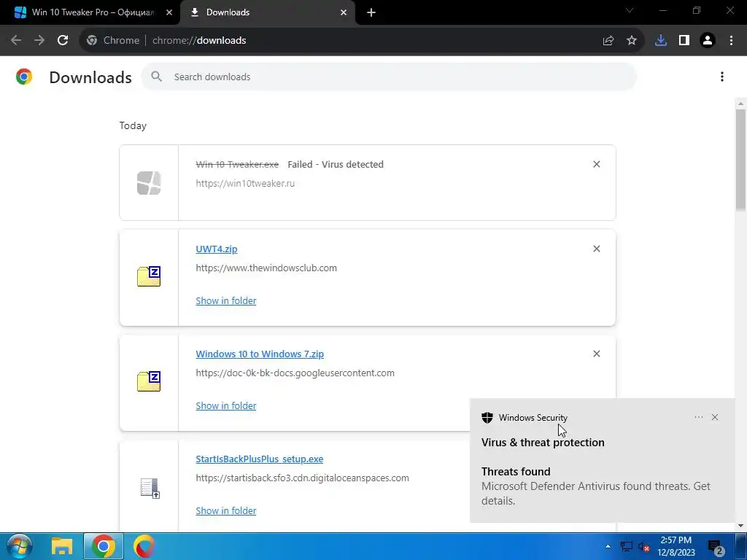Viewport: 747px width, 560px height.
Task: Click the Chrome site info chip
Action: coord(113,41)
